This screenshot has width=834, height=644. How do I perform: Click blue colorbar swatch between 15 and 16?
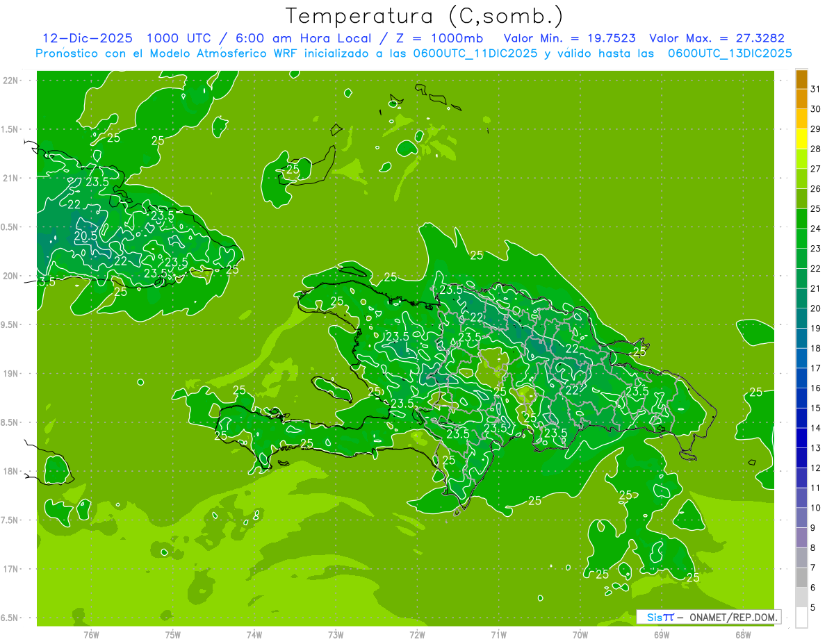[x=801, y=398]
